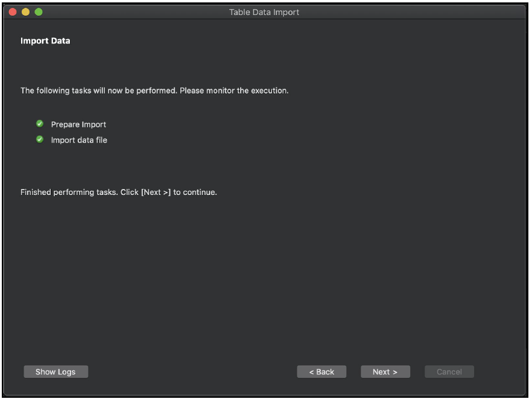Click the Import Data page heading
The image size is (532, 402).
pyautogui.click(x=45, y=41)
